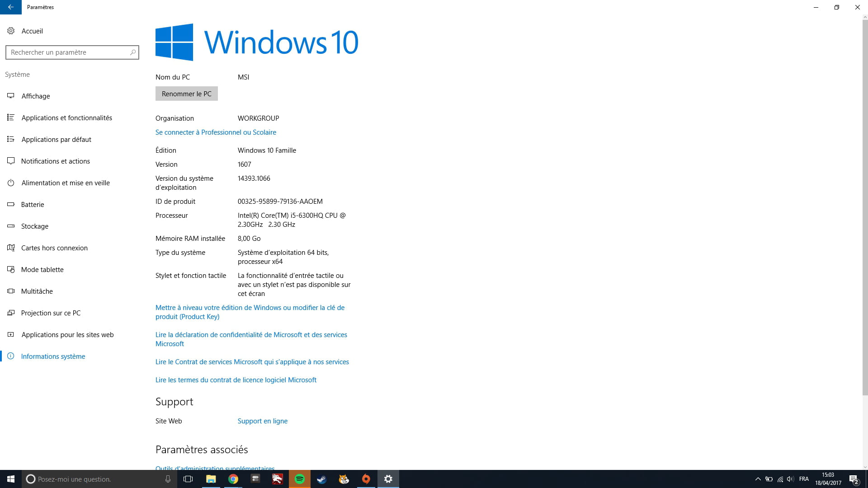The image size is (868, 488).
Task: Open the Support en ligne link
Action: coord(263,421)
